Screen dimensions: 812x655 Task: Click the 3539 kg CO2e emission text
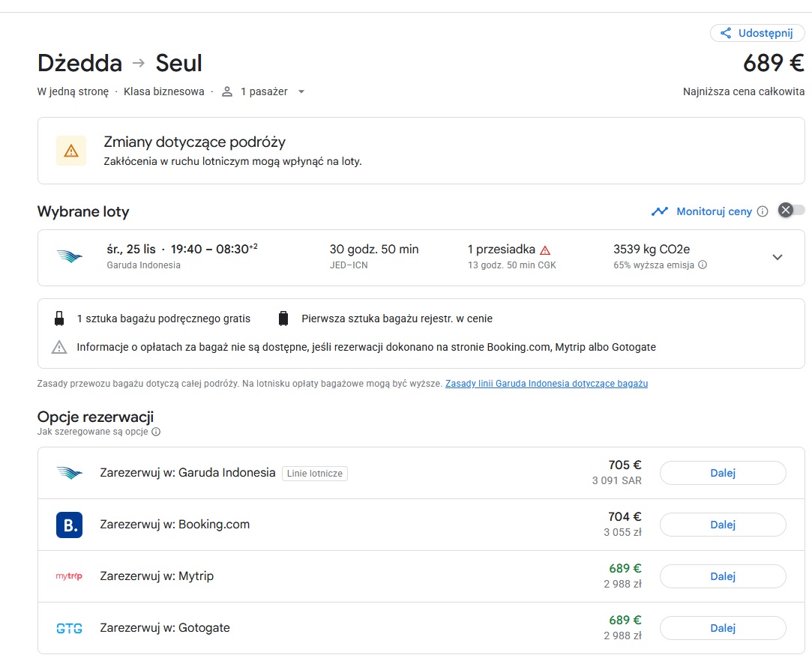(652, 249)
